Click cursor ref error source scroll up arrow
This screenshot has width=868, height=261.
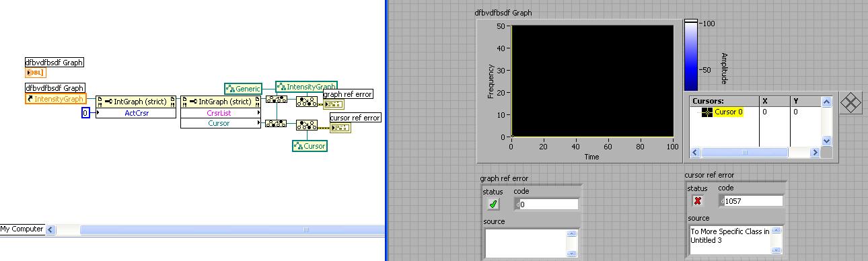click(776, 231)
